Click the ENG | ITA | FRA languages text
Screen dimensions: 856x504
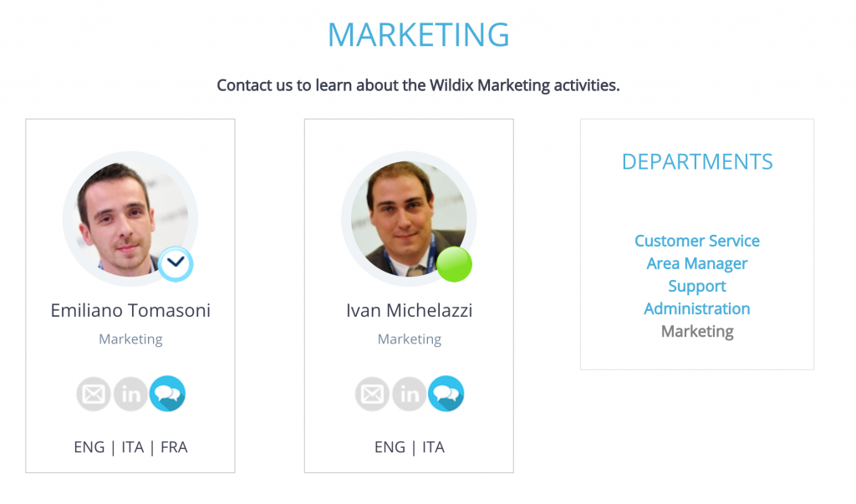[130, 447]
